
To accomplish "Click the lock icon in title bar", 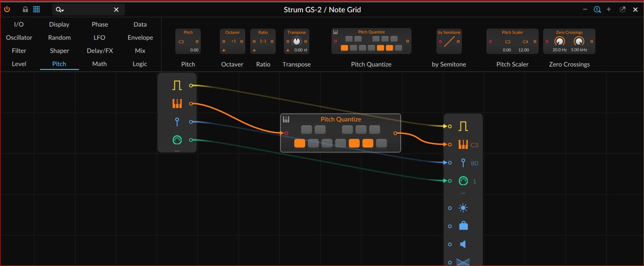I will (25, 9).
